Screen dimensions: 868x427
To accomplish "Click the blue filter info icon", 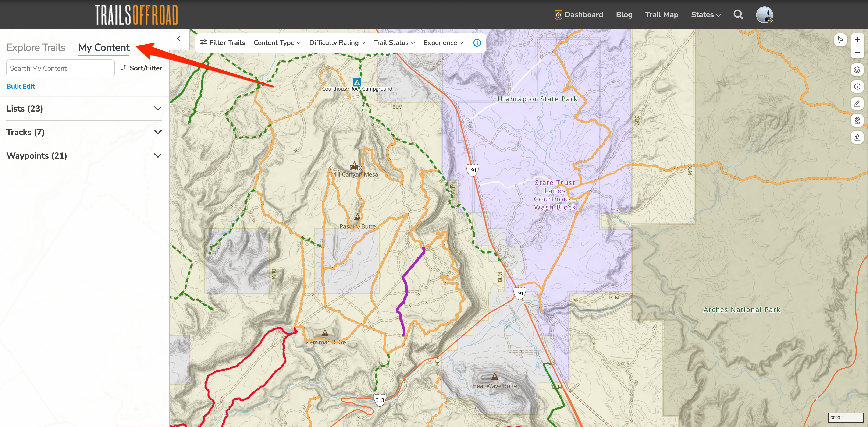I will coord(477,43).
